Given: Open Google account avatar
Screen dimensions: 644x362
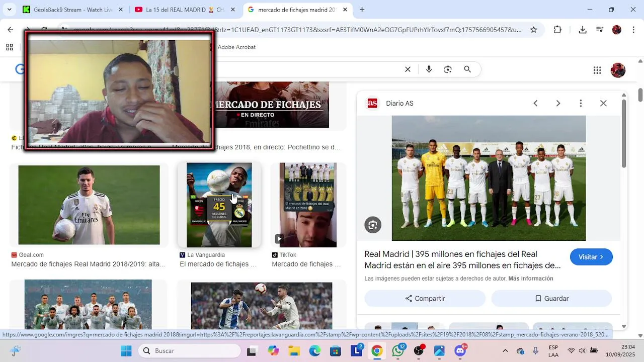Looking at the screenshot, I should [618, 70].
